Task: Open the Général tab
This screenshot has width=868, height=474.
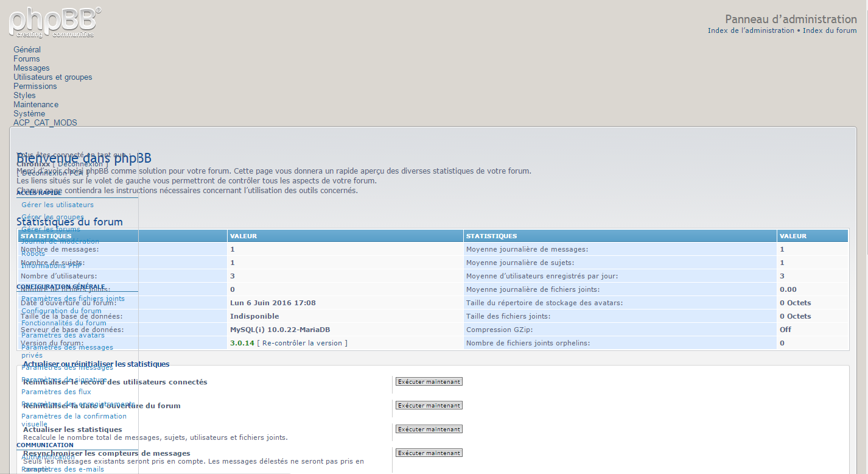Action: tap(27, 49)
